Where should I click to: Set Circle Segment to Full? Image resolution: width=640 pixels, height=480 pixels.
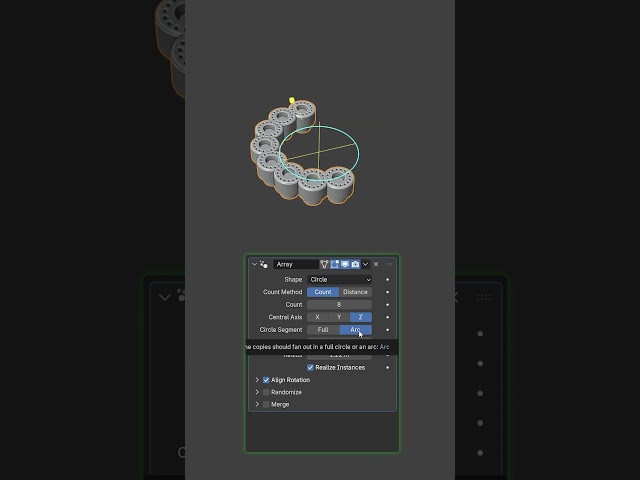click(323, 330)
